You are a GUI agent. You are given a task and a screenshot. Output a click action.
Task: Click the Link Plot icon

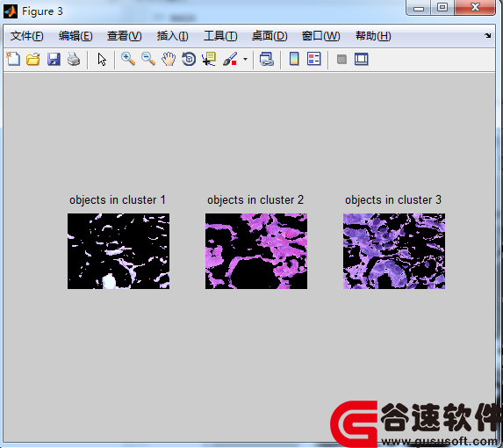click(267, 60)
